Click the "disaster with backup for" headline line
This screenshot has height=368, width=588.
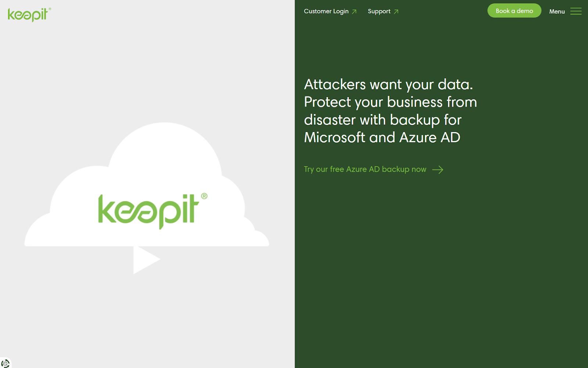click(383, 120)
